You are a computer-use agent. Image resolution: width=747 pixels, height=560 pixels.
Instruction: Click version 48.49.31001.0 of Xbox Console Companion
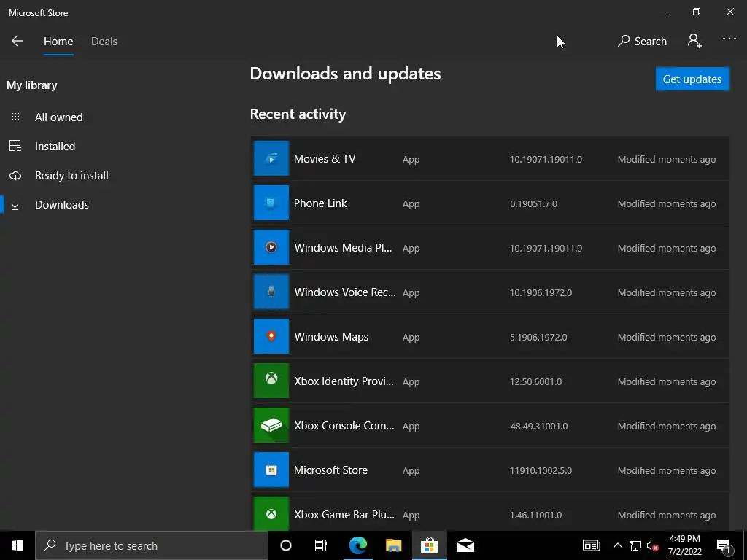tap(539, 426)
